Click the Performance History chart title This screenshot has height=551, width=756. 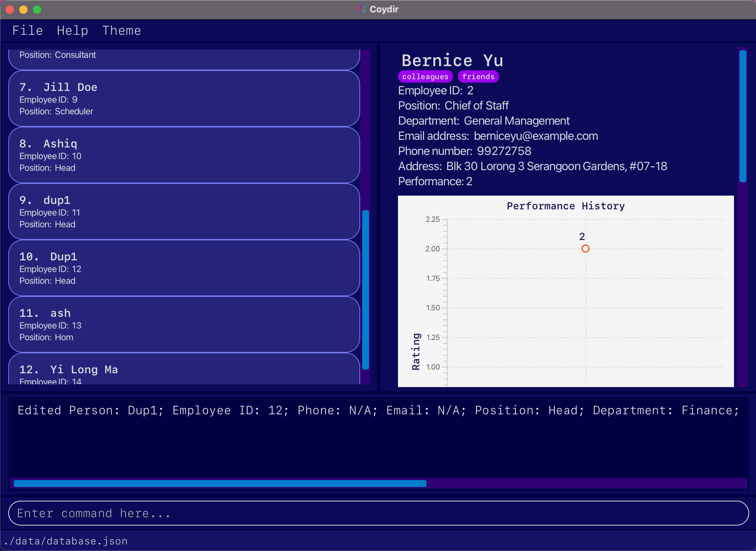[x=565, y=206]
